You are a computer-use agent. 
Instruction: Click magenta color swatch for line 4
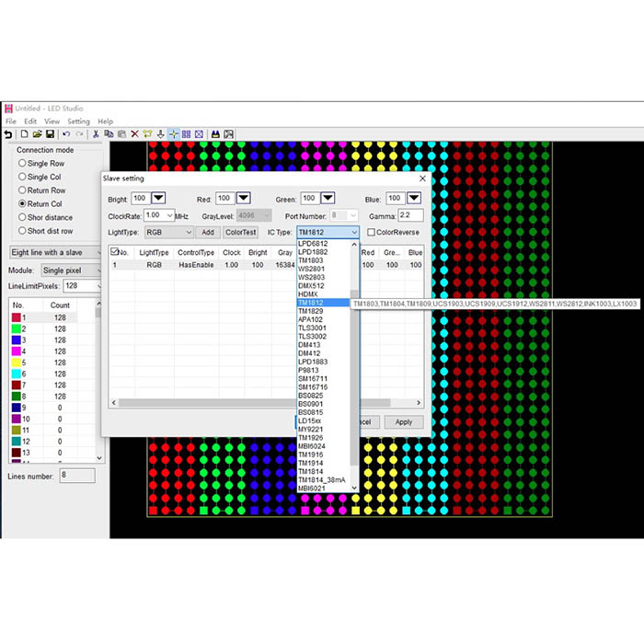point(16,351)
